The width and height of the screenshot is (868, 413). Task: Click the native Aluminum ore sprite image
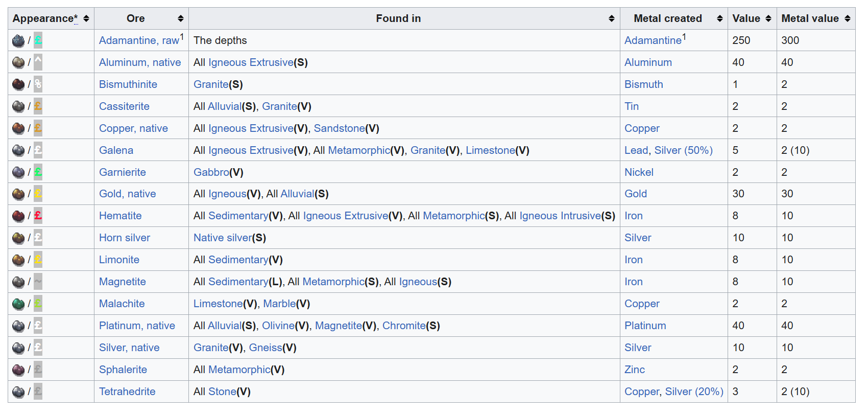[x=18, y=62]
